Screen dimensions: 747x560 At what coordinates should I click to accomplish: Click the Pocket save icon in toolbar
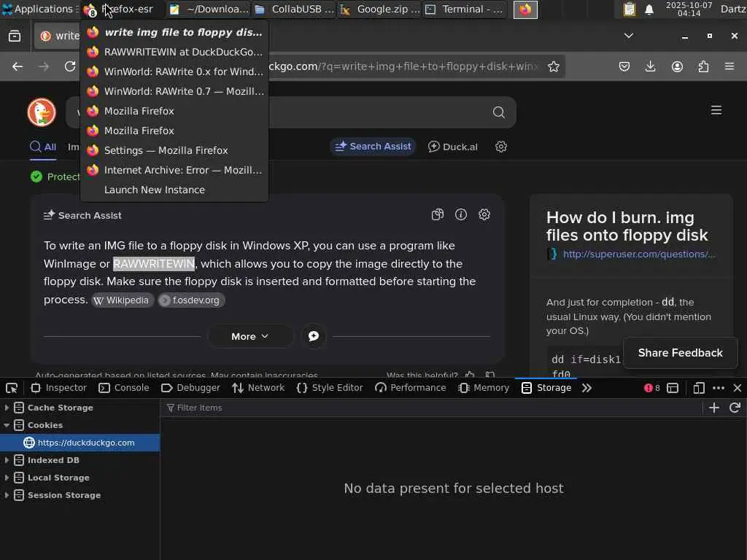pos(624,66)
